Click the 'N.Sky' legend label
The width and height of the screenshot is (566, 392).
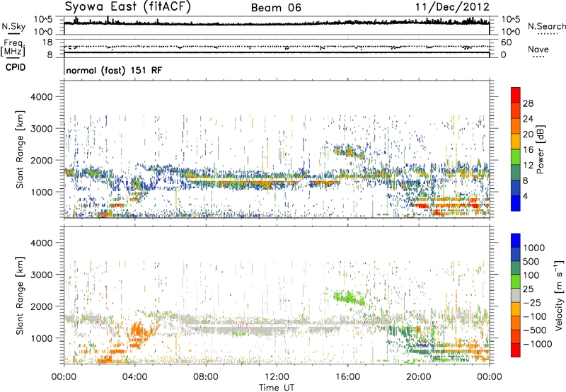13,26
